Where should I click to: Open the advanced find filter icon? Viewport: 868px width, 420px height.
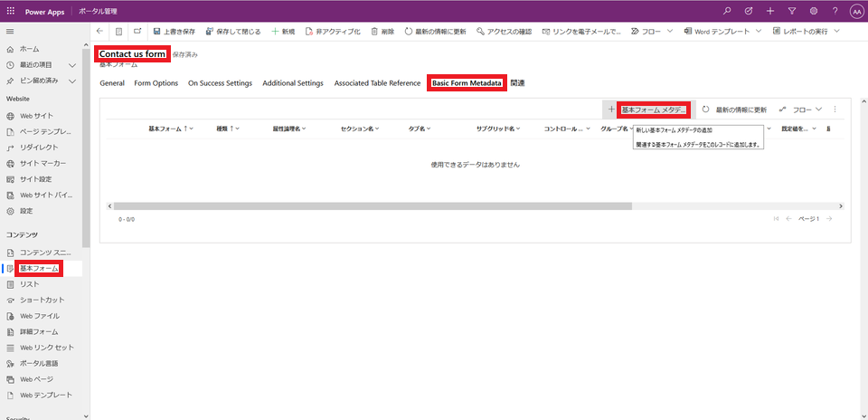(792, 11)
